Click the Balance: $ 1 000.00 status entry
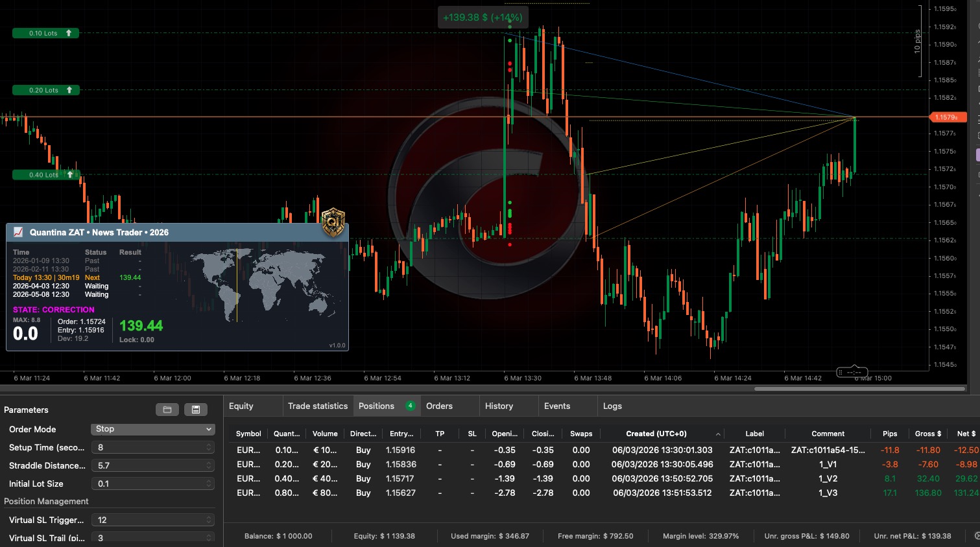Screen dimensions: 980x547 [278, 536]
